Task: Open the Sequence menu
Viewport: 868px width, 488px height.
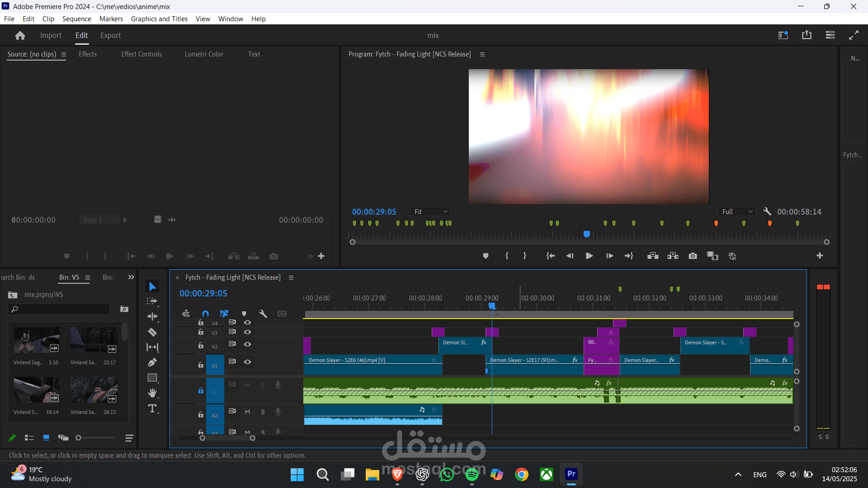Action: 77,19
